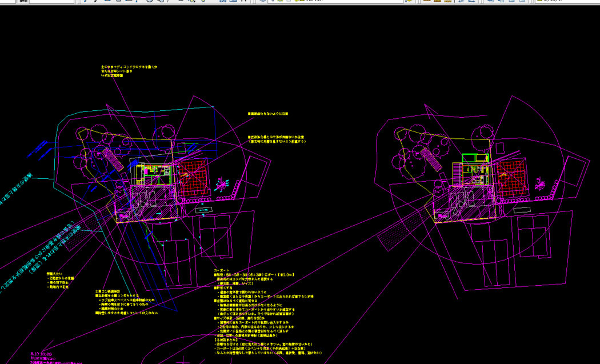Click the small labeled box below left red hatch
Viewport: 600px width, 364px height.
pyautogui.click(x=205, y=210)
